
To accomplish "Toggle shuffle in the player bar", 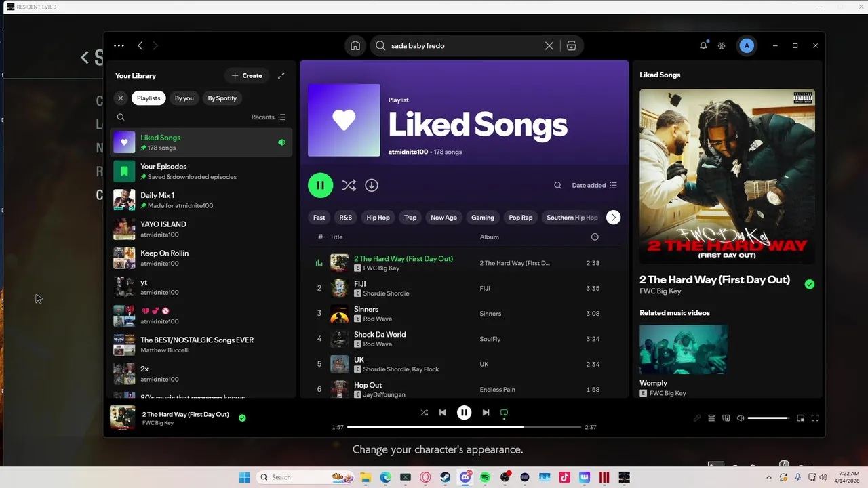I will (x=425, y=412).
